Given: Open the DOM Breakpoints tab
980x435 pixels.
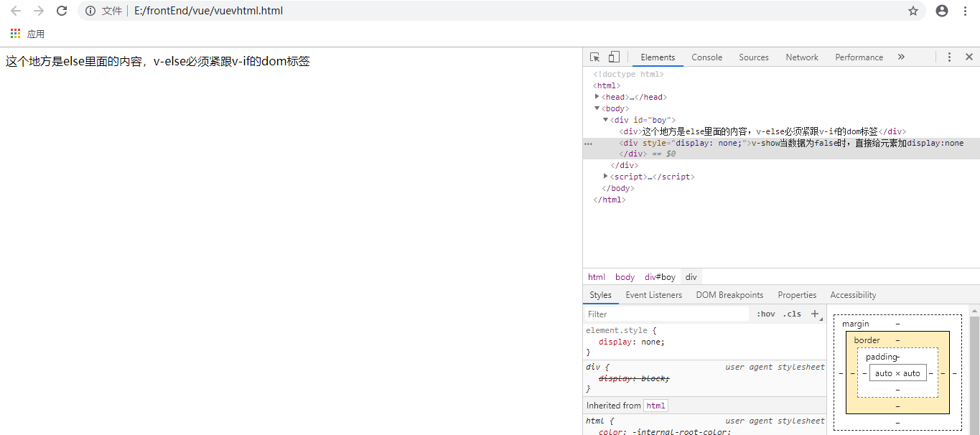Looking at the screenshot, I should pyautogui.click(x=729, y=295).
